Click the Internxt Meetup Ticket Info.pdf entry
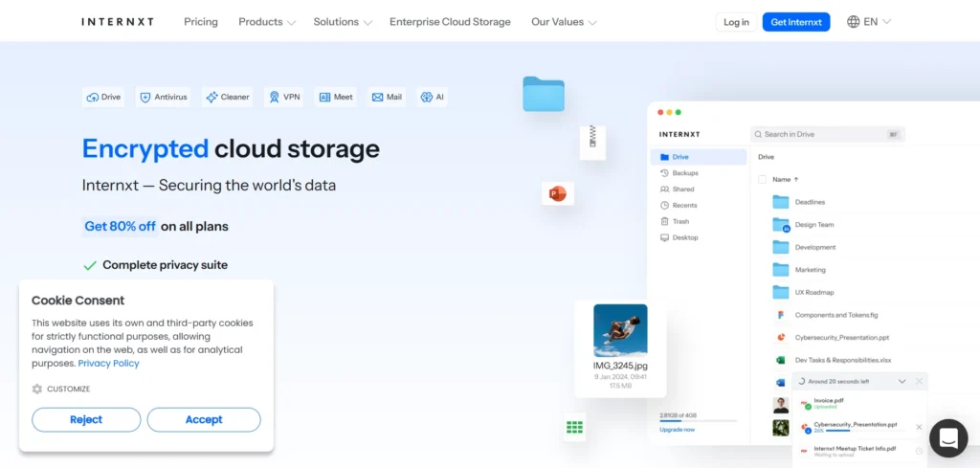This screenshot has height=468, width=980. pyautogui.click(x=859, y=451)
